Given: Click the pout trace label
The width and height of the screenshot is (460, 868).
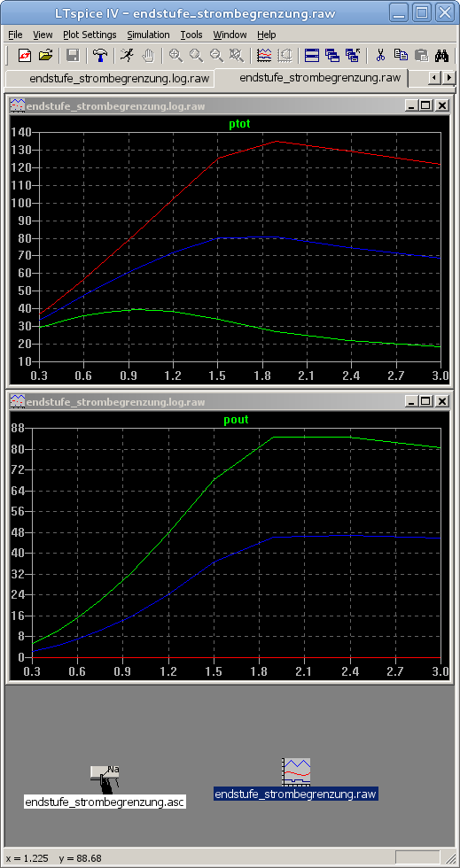Looking at the screenshot, I should (x=236, y=420).
